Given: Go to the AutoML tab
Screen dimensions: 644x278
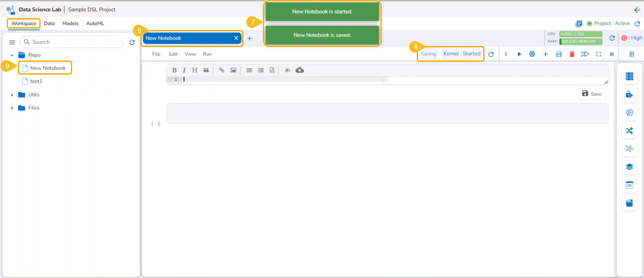Looking at the screenshot, I should point(95,23).
